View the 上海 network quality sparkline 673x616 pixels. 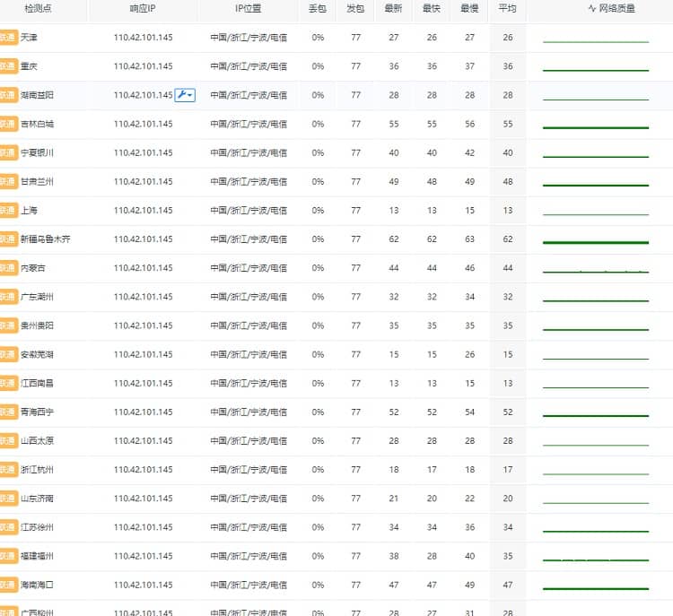(x=596, y=214)
